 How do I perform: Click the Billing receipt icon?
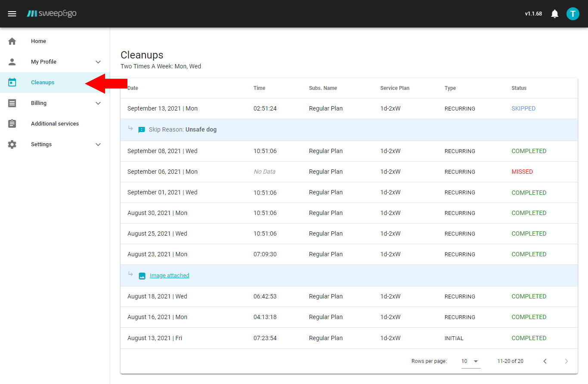pos(12,103)
